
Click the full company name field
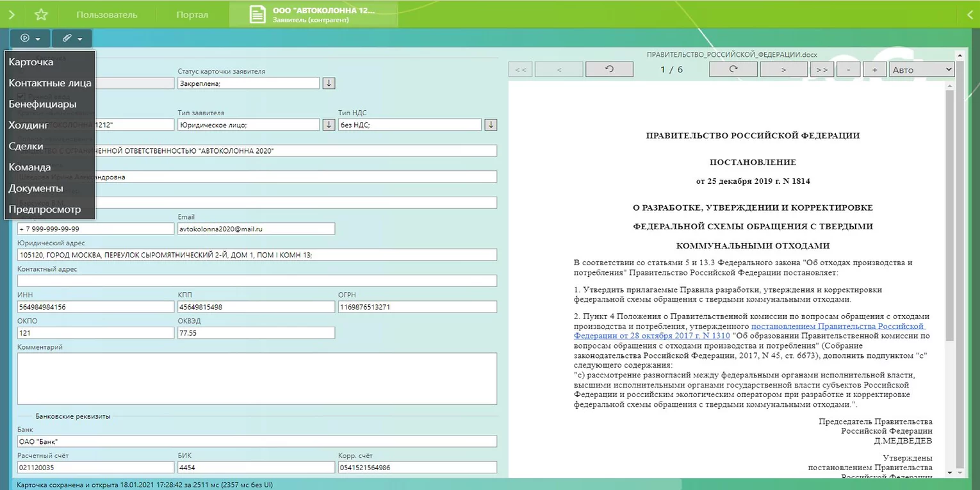point(257,151)
